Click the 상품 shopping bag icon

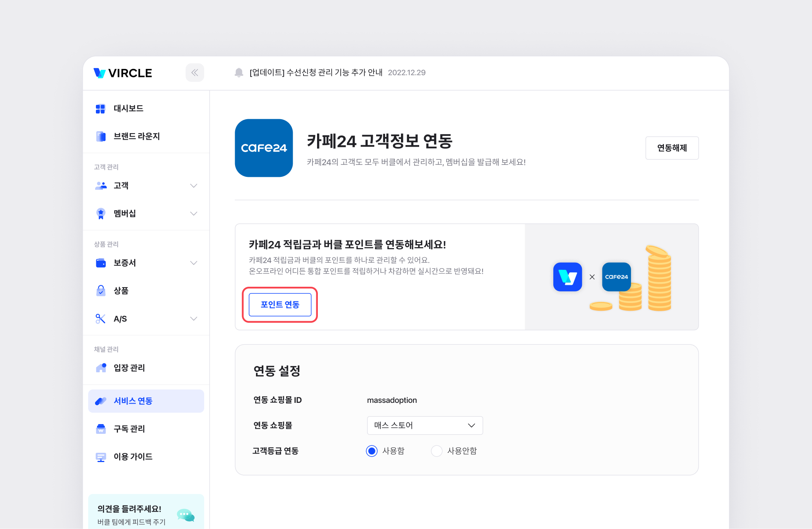(x=101, y=291)
